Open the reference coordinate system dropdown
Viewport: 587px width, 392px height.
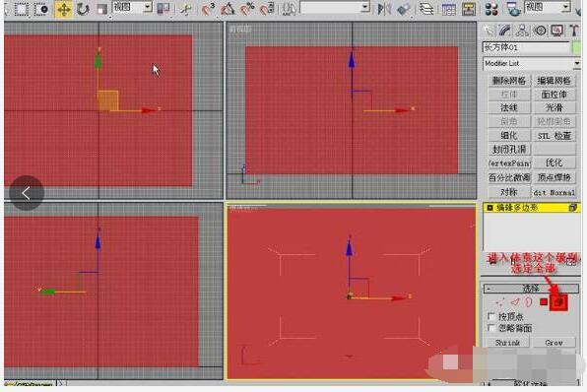[x=132, y=7]
